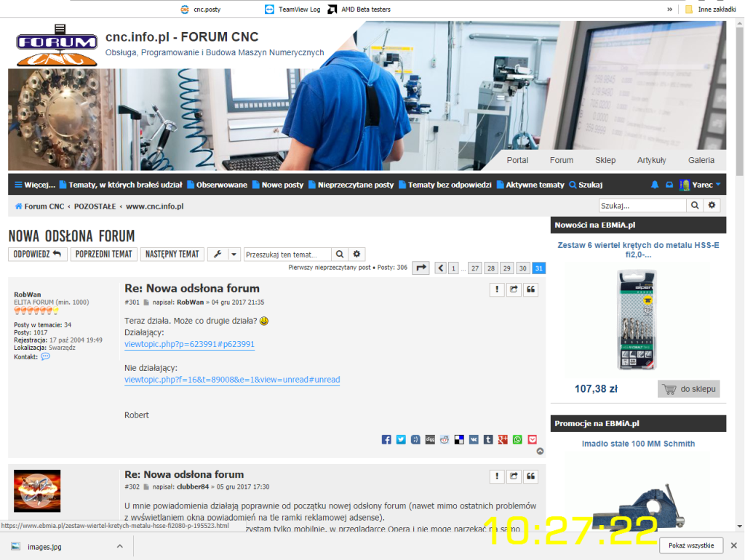Click in the Przeszukaj ten temat field
The width and height of the screenshot is (745, 560).
(x=288, y=254)
